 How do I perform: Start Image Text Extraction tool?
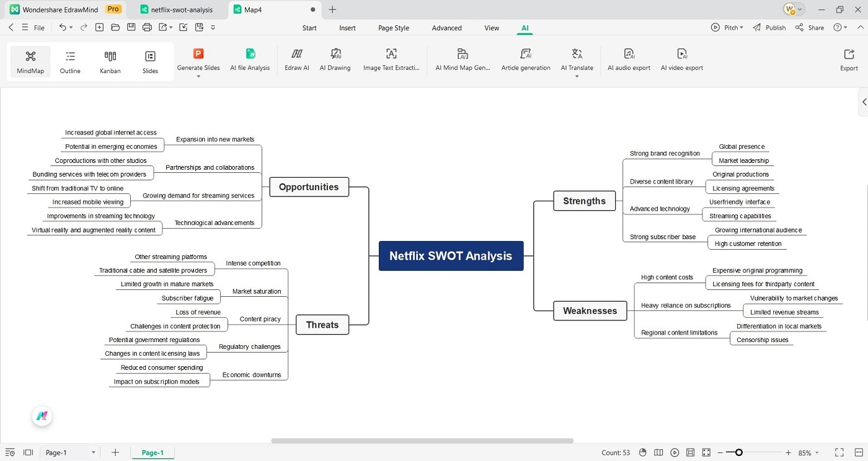click(391, 60)
